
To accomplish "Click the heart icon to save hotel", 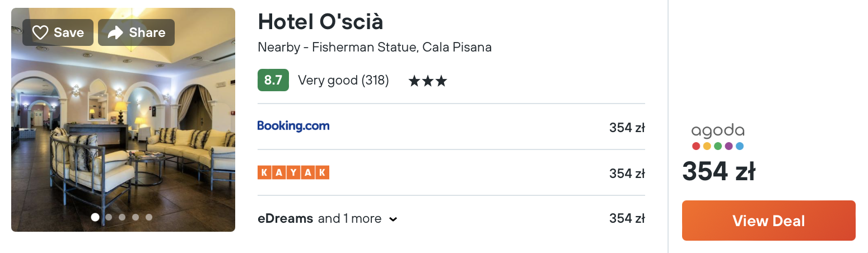I will point(40,32).
